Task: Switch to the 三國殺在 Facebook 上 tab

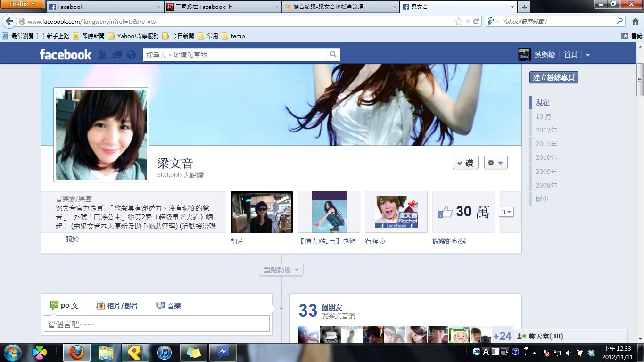Action: 223,7
